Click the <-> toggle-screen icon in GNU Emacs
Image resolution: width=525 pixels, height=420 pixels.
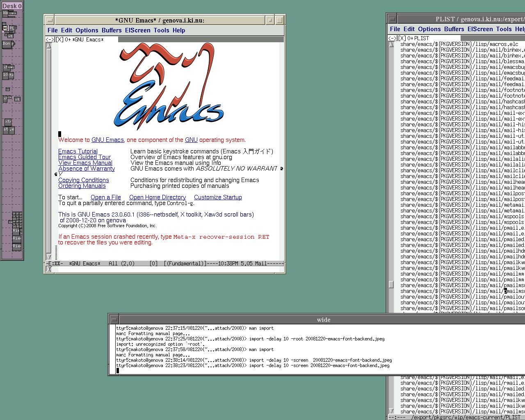click(50, 40)
